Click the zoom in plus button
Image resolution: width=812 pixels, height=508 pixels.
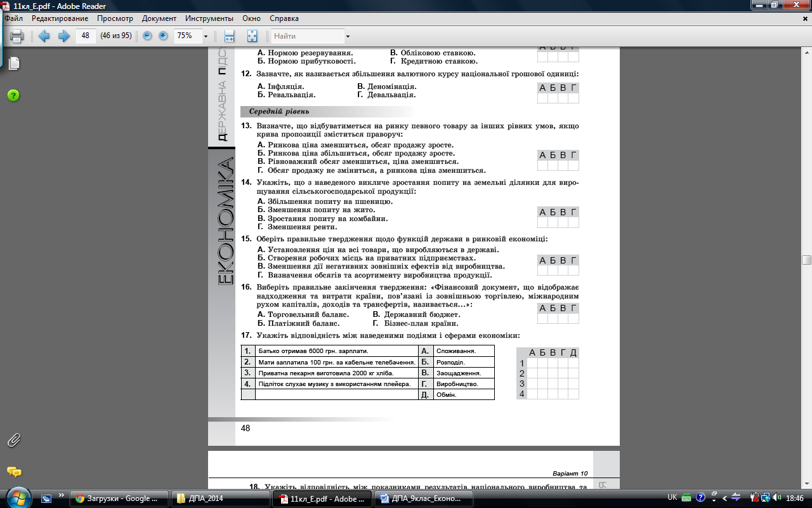[x=163, y=36]
